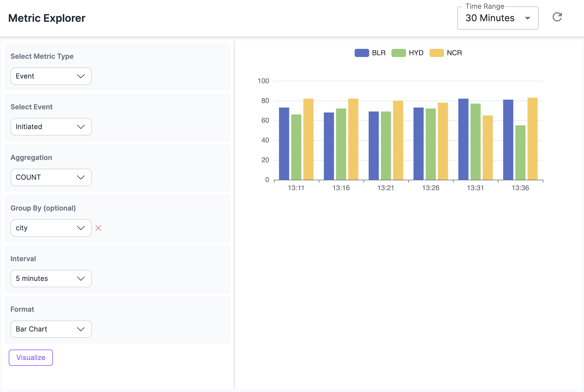Click the yellow NCR bar at 13:11
This screenshot has width=584, height=392.
pos(308,140)
